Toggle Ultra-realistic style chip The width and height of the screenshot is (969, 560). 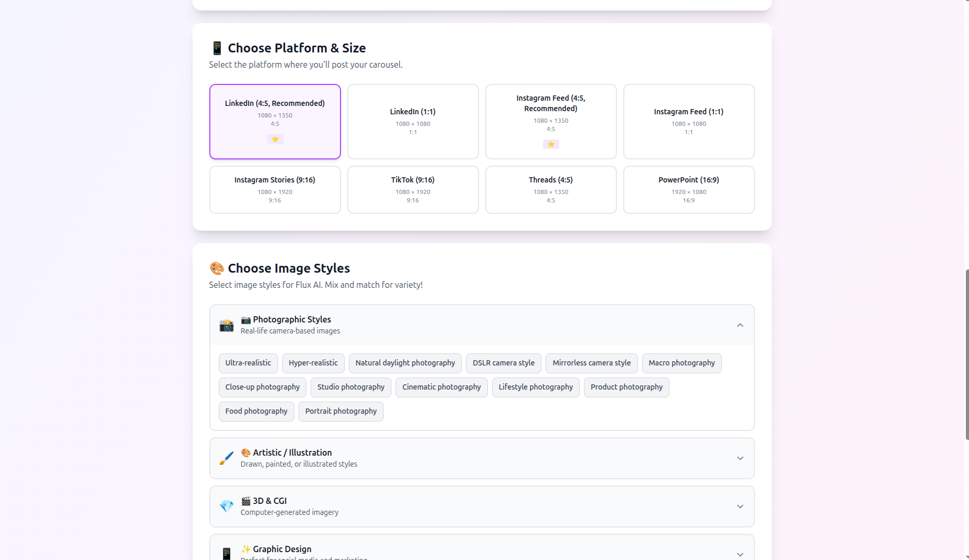248,363
